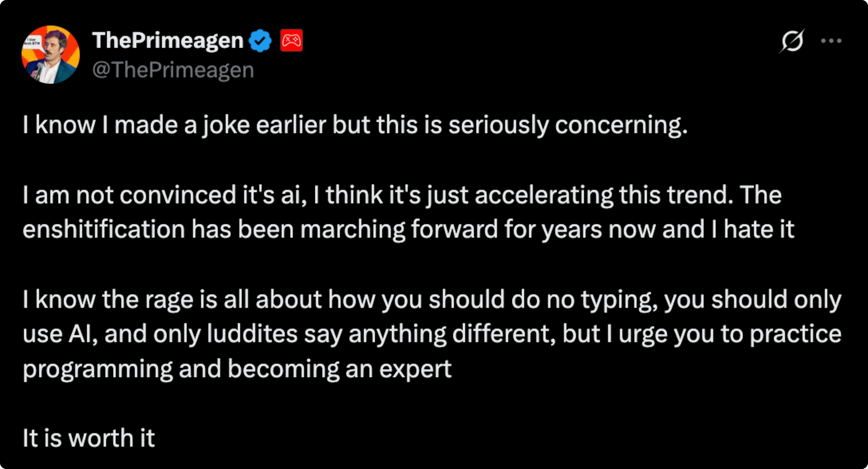The height and width of the screenshot is (469, 868).
Task: Click the phrase 'becoming an expert'
Action: point(340,369)
